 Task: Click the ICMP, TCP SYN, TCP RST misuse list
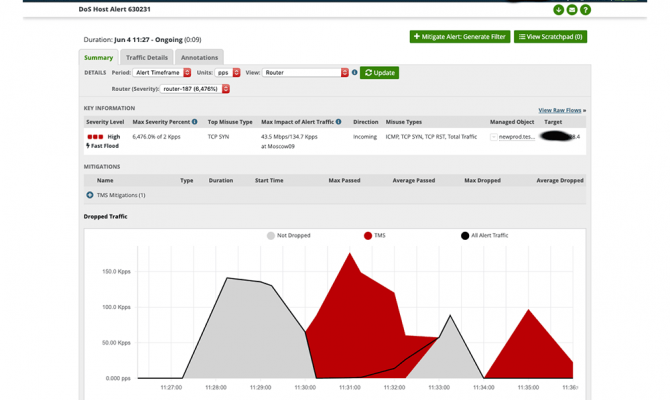coord(431,137)
